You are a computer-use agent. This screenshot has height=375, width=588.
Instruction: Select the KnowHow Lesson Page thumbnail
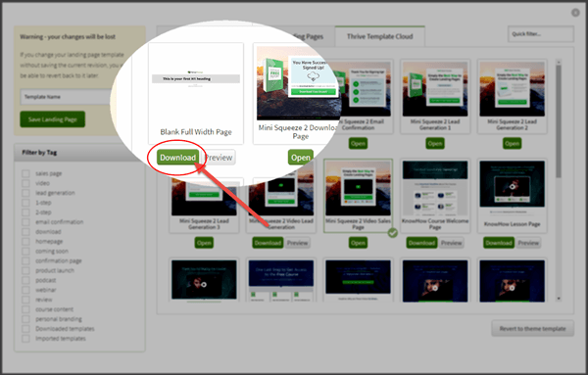click(x=512, y=184)
